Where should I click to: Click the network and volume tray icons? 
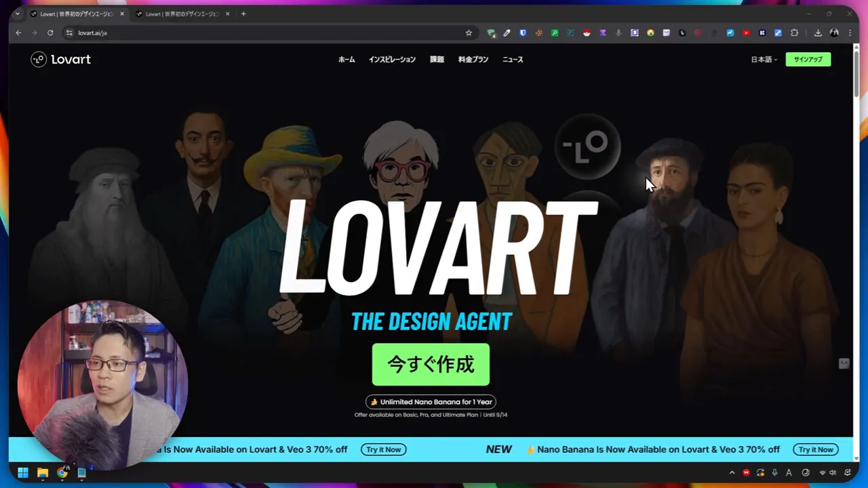[x=827, y=472]
